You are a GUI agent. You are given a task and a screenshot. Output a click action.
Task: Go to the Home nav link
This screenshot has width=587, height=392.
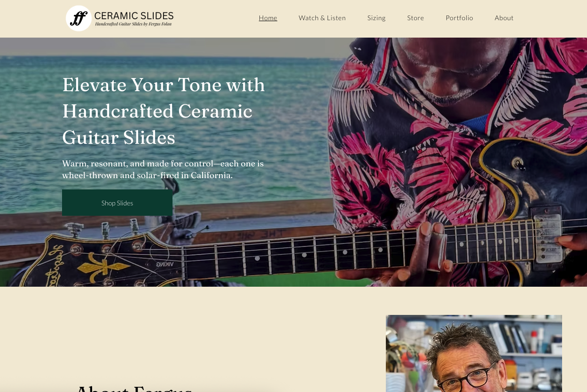point(268,18)
